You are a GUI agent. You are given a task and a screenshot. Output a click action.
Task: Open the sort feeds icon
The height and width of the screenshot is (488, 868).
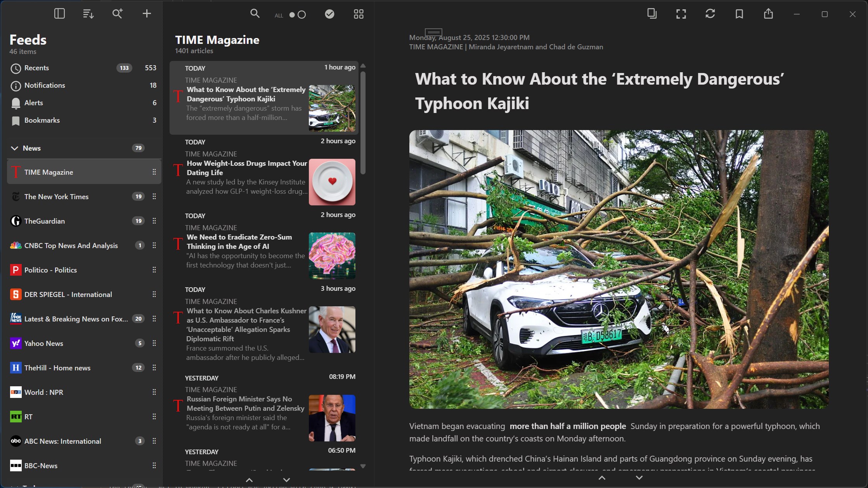[x=88, y=14]
